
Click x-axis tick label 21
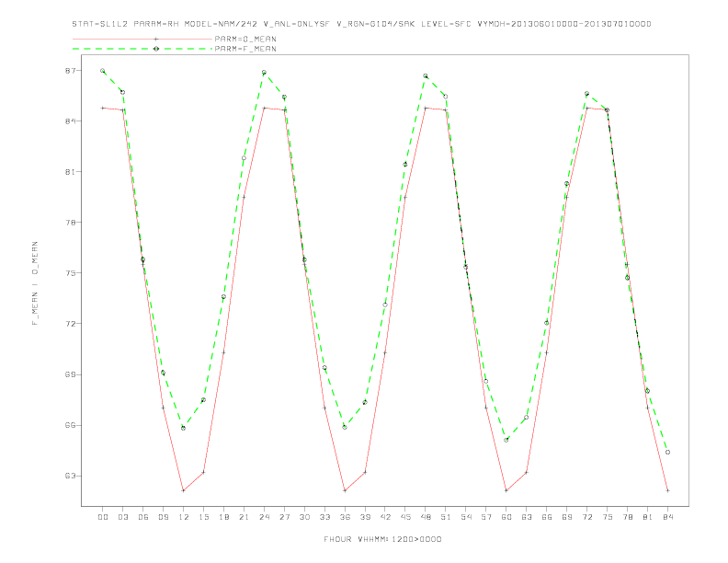tap(244, 517)
